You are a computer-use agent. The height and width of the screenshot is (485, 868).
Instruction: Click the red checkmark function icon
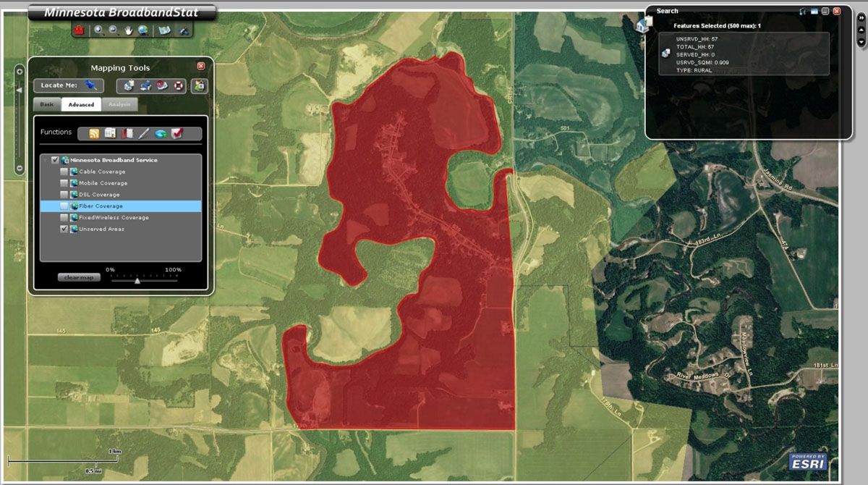click(x=177, y=133)
